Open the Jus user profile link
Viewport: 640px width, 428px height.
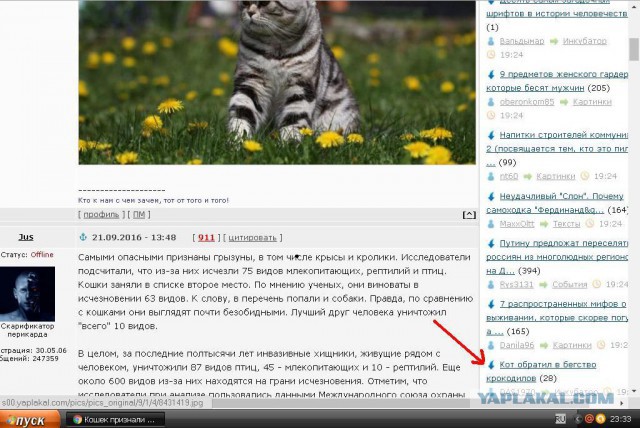[x=26, y=237]
